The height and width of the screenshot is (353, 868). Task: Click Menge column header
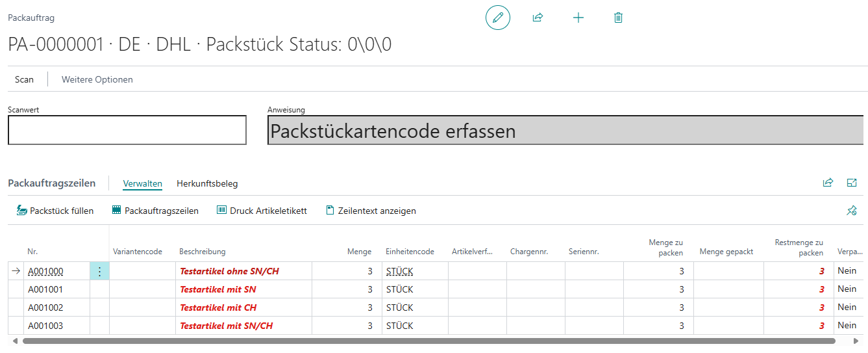click(x=359, y=252)
